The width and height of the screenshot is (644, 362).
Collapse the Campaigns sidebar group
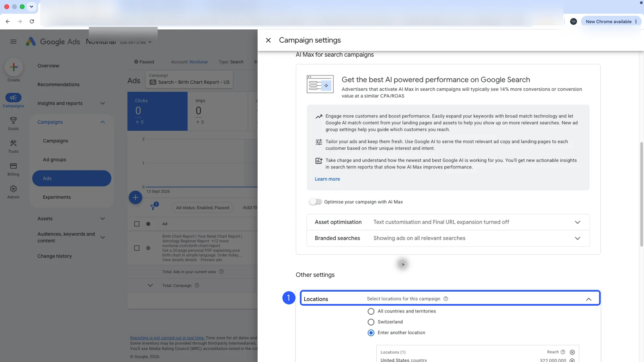click(103, 122)
